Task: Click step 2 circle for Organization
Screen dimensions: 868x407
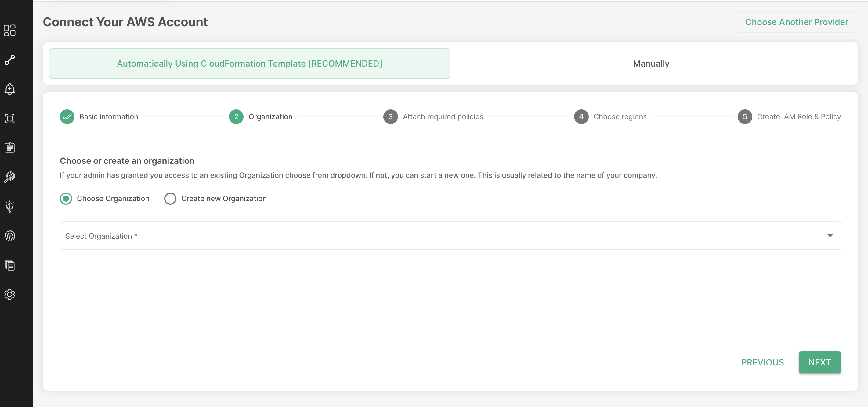Action: tap(236, 116)
